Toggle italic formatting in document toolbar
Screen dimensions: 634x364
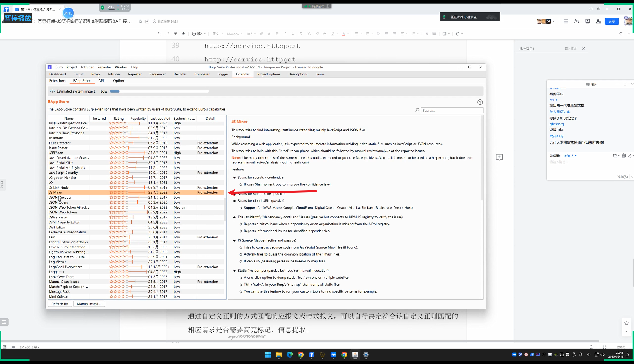pos(285,34)
